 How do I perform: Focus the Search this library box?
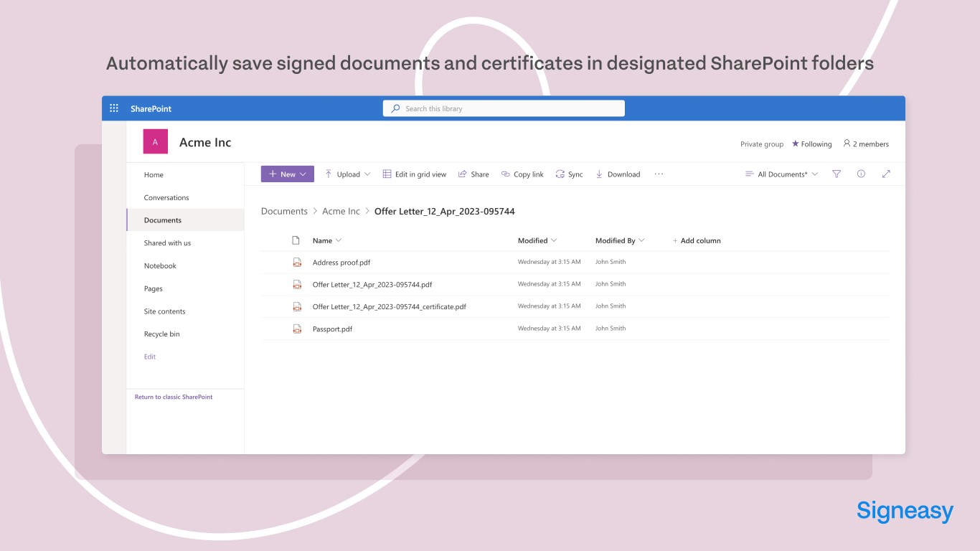[504, 108]
